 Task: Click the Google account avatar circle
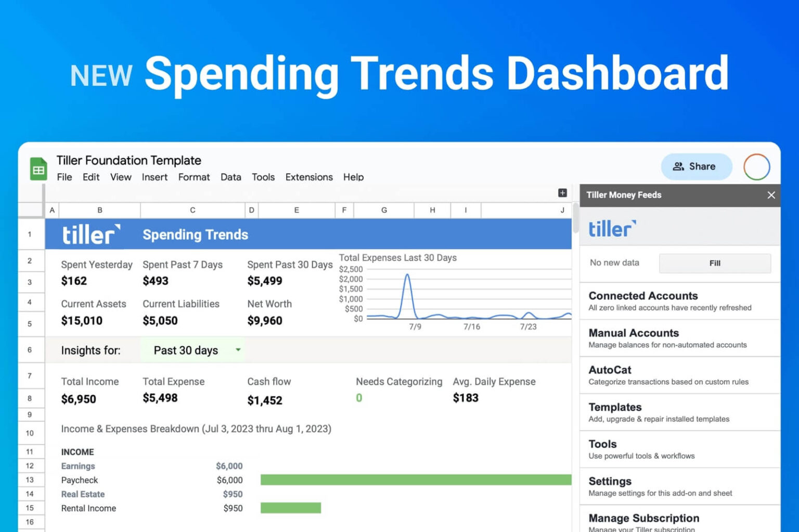[756, 166]
